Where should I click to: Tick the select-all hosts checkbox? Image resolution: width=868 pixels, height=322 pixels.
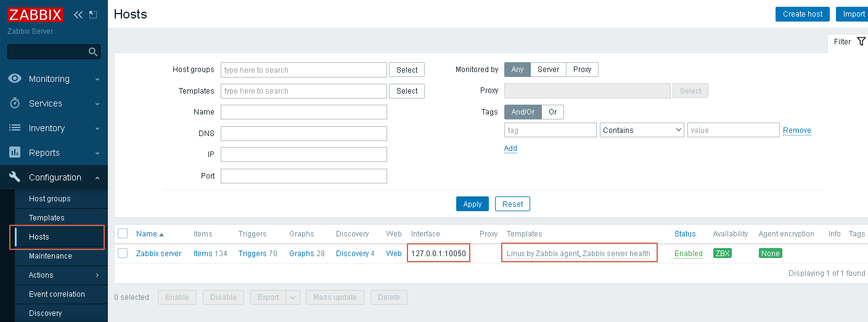coord(123,233)
